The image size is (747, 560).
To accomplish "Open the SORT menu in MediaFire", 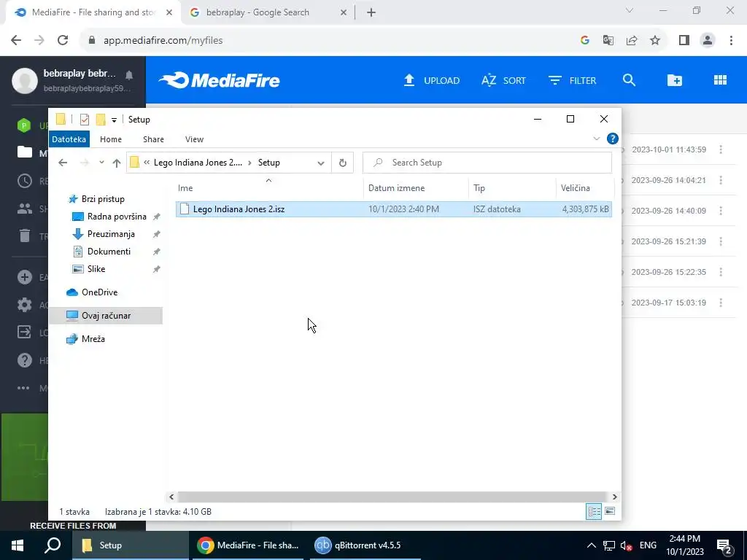I will pos(503,80).
